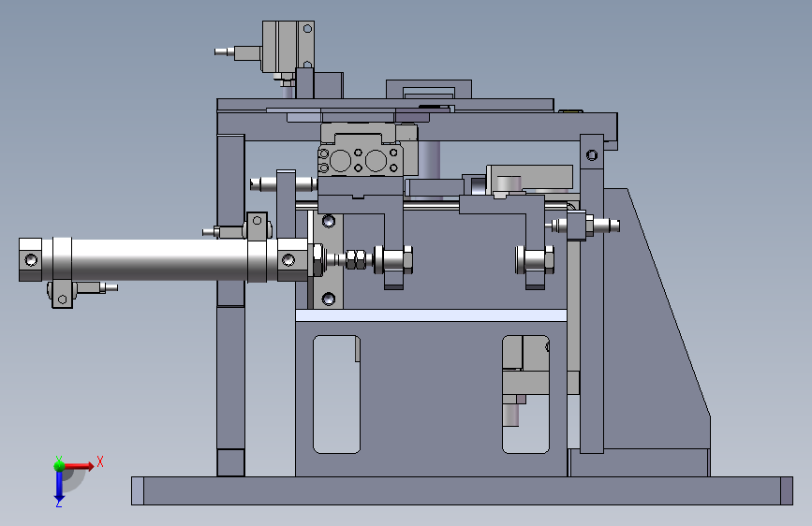Select the small compact cylinder on top
The image size is (812, 526).
pyautogui.click(x=288, y=48)
